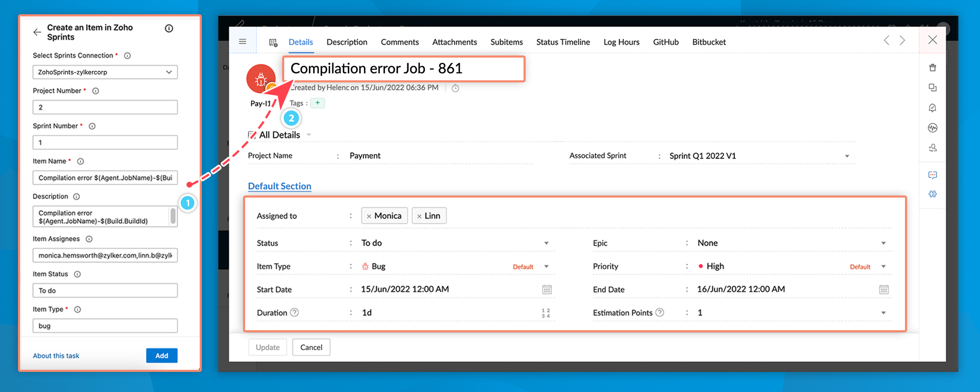Click the Update button
Screen dimensions: 980x392
tap(268, 347)
